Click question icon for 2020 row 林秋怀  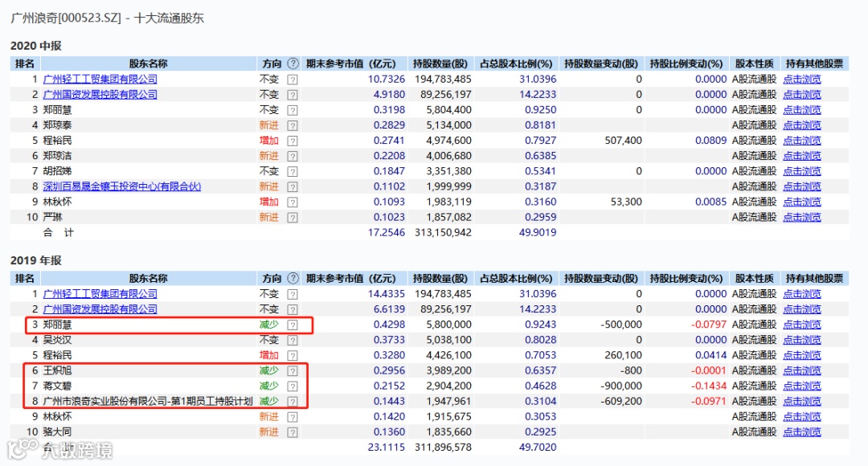[293, 202]
